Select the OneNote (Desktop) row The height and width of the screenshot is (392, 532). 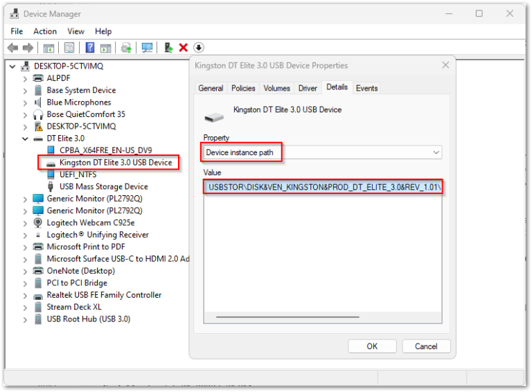pos(81,271)
